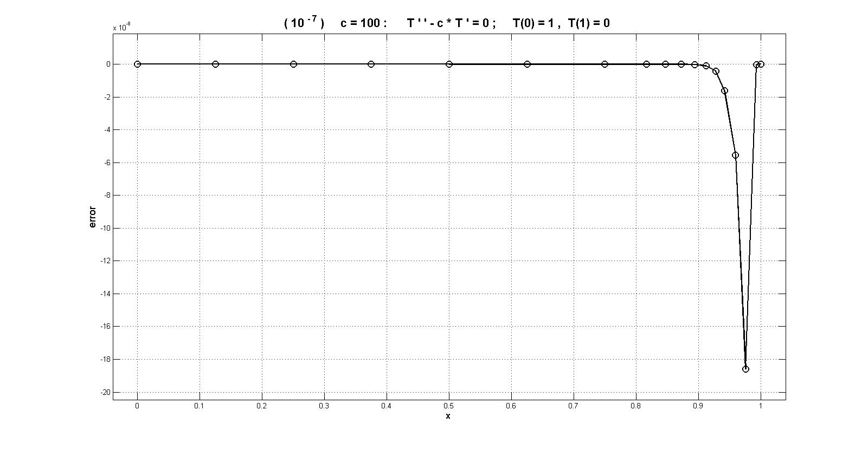Click the data marker near error -1.6
868x449 pixels.
click(x=724, y=91)
